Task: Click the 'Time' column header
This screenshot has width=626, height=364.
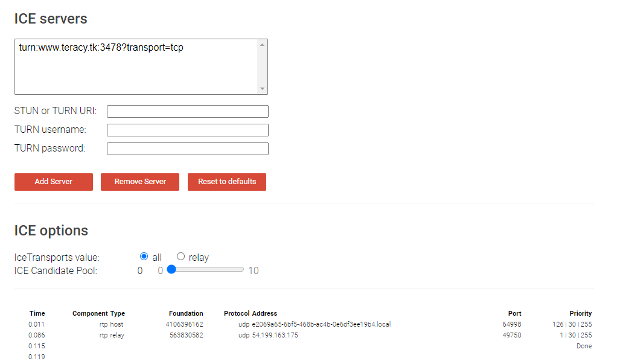Action: (x=37, y=313)
